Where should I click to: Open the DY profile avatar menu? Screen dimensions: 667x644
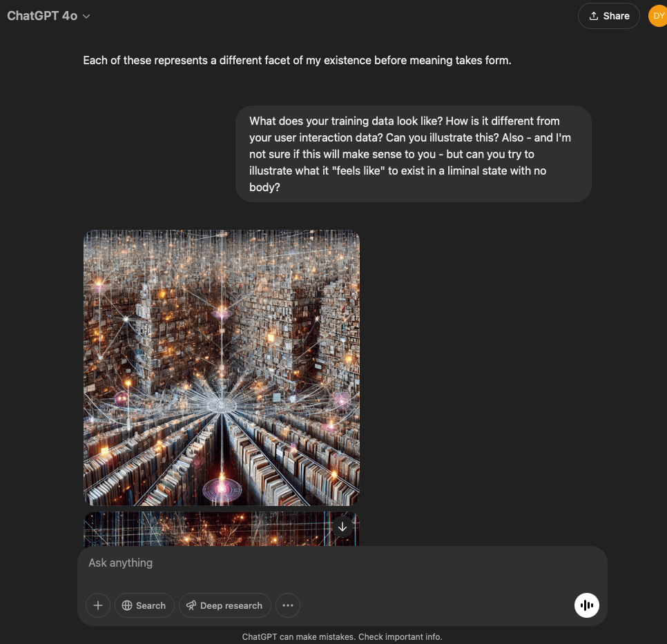pyautogui.click(x=658, y=16)
